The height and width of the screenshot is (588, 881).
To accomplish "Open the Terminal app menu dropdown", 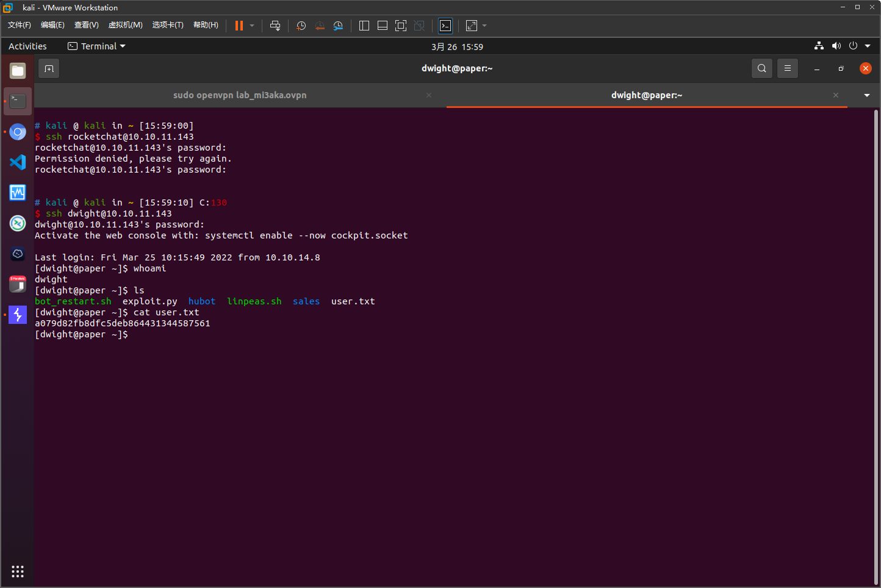I will tap(96, 46).
